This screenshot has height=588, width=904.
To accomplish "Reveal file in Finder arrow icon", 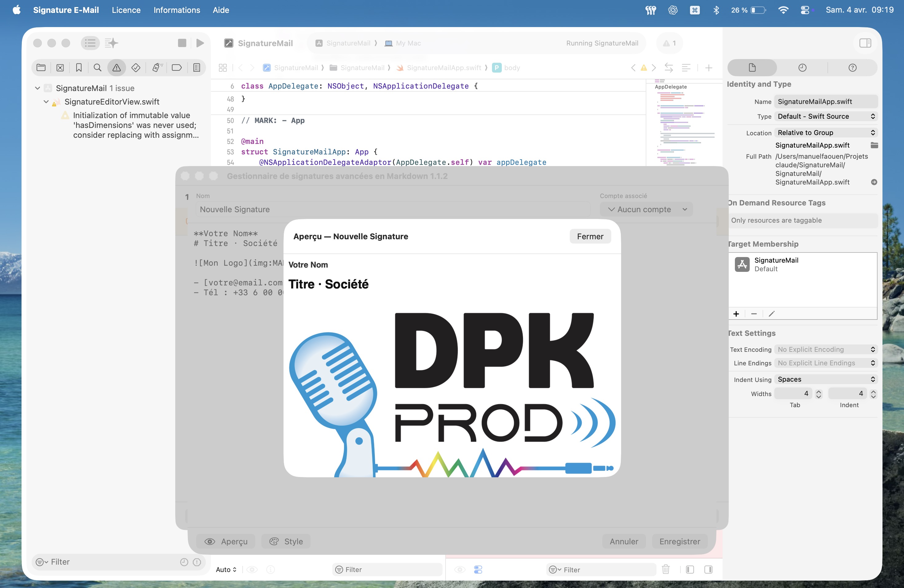I will [x=874, y=182].
